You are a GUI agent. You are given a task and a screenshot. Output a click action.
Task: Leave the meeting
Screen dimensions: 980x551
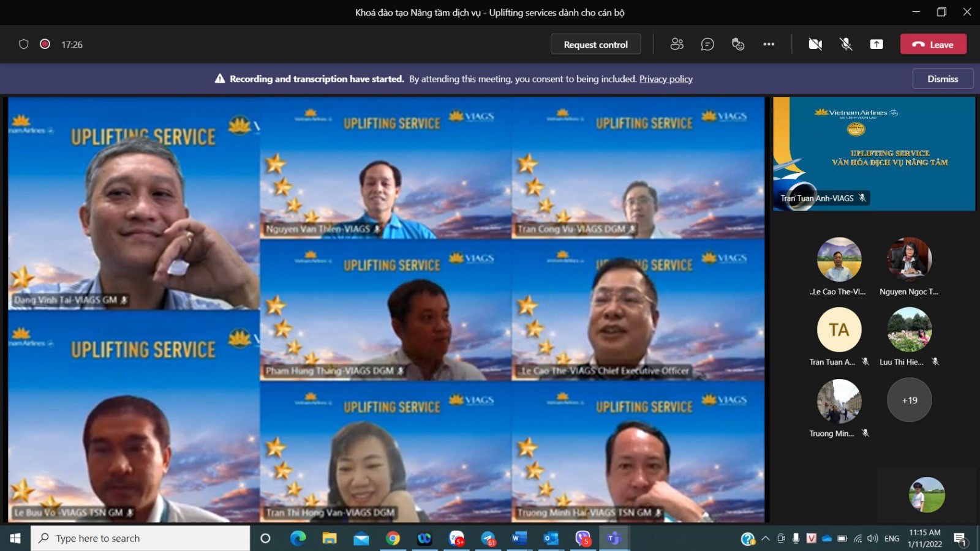[x=933, y=44]
